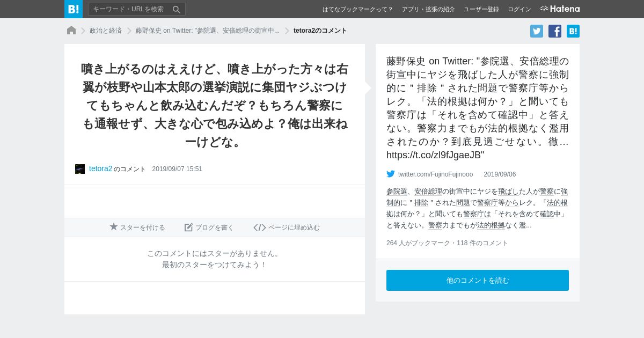
Task: Click the article date 2019/09/06
Action: coord(500,174)
